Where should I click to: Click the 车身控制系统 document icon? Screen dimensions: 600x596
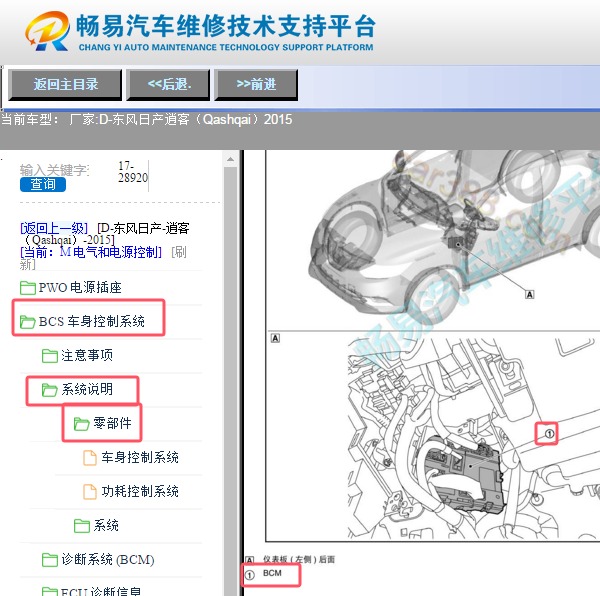[90, 458]
